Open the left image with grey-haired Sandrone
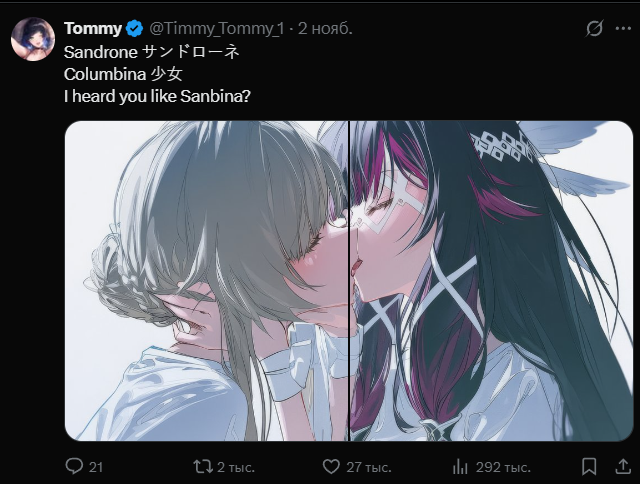The width and height of the screenshot is (640, 484). coord(205,280)
